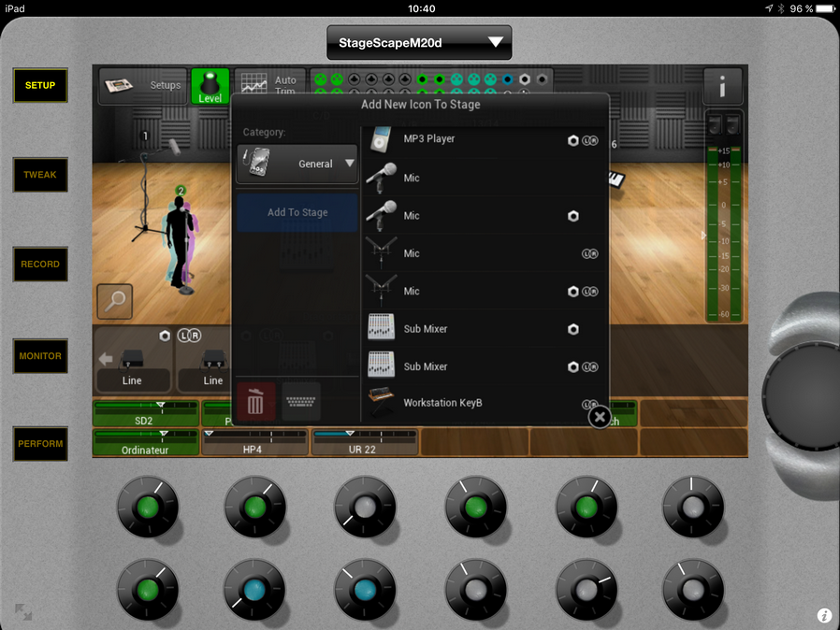Screen dimensions: 840x630
Task: Open the StageScapeM20d device dropdown
Action: (419, 42)
